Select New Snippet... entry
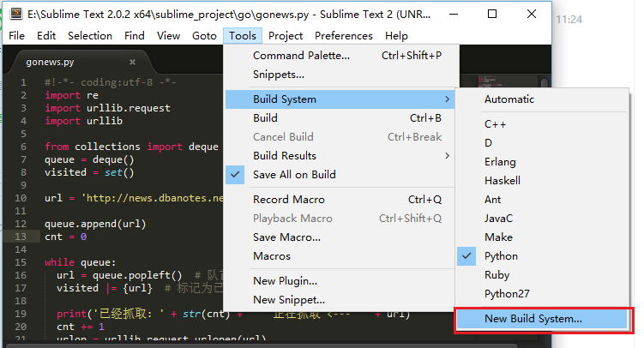Image resolution: width=644 pixels, height=348 pixels. point(340,300)
